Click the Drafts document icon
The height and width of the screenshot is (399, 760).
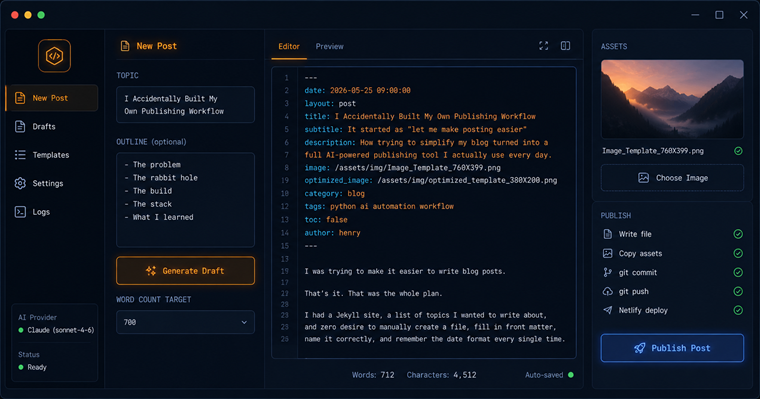click(20, 127)
